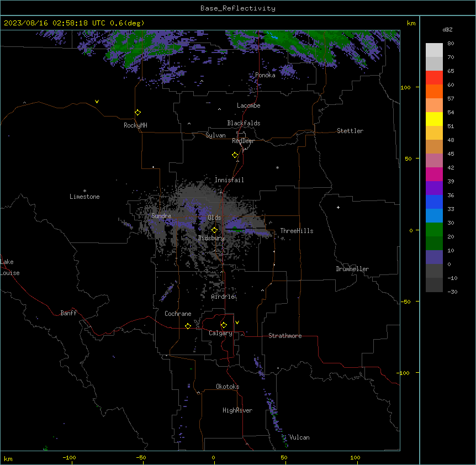Image resolution: width=476 pixels, height=465 pixels.
Task: Click the yellow V marker northeast of Calgary
Action: [237, 323]
